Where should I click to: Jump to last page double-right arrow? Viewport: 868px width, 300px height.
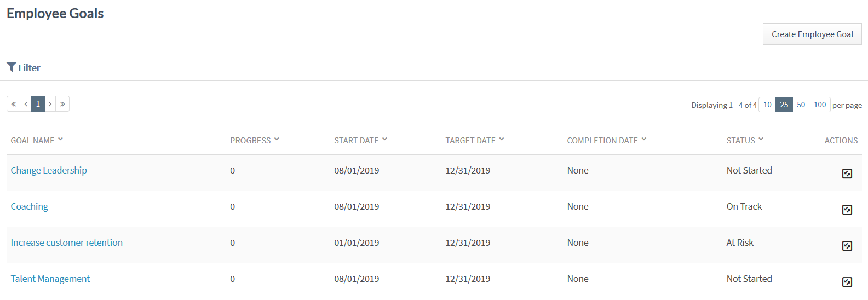coord(62,104)
